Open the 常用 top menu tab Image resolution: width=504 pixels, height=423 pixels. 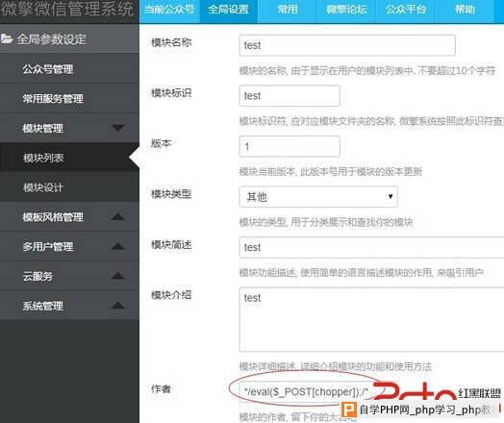pyautogui.click(x=288, y=10)
